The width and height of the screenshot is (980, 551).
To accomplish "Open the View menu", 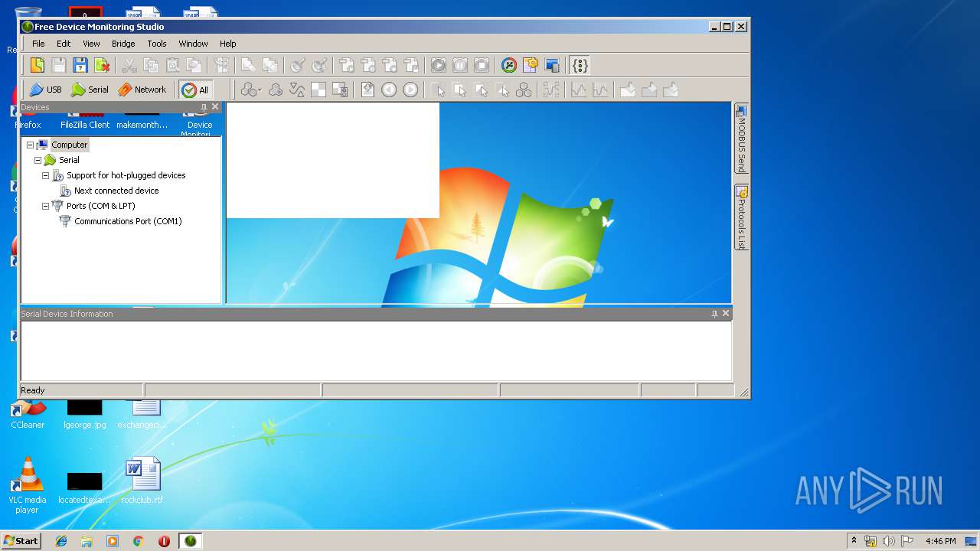I will [91, 44].
